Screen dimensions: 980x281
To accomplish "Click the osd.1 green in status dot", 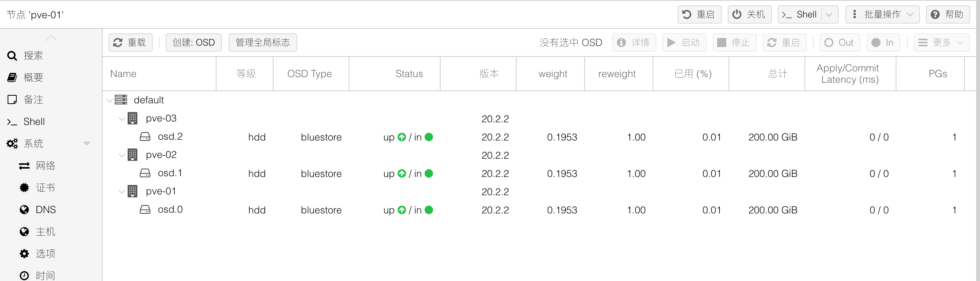I will (429, 174).
